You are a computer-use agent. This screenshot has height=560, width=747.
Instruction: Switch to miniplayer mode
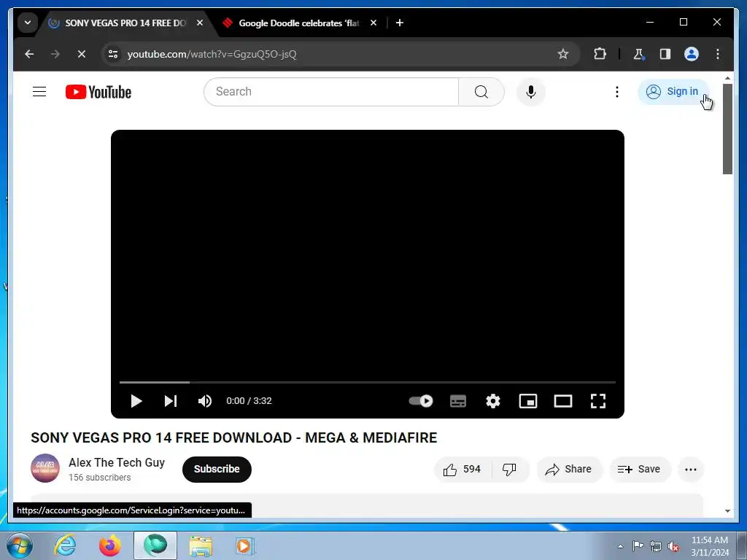tap(528, 401)
